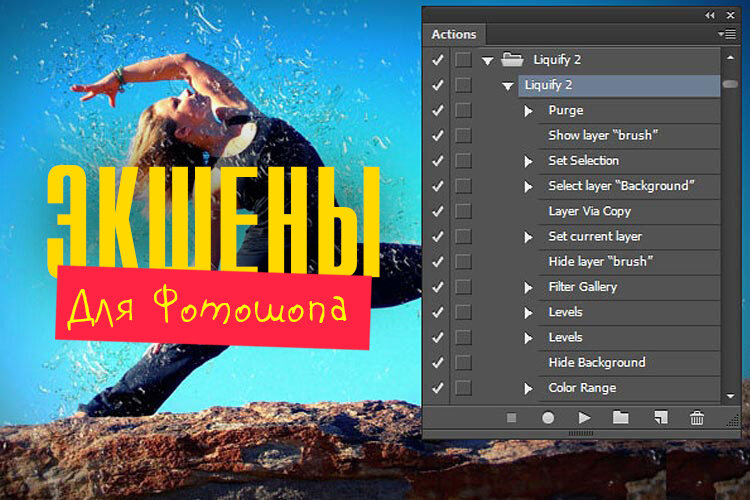Screen dimensions: 750x500
Task: Collapse the Liquify 2 action
Action: [x=508, y=86]
